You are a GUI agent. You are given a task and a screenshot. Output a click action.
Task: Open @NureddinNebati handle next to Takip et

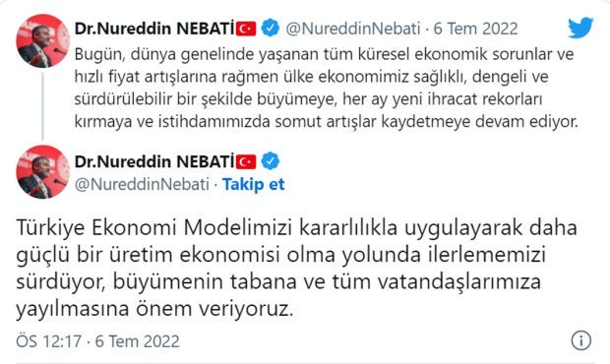142,184
